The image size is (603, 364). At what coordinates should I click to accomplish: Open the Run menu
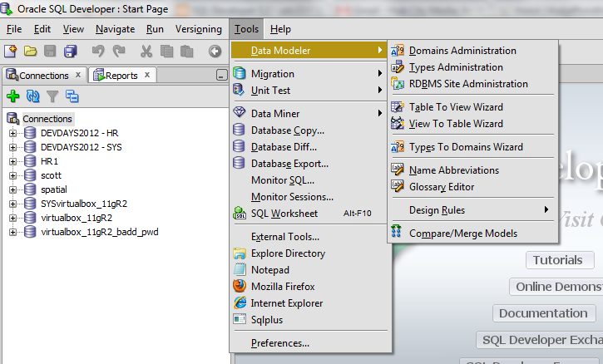tap(155, 29)
